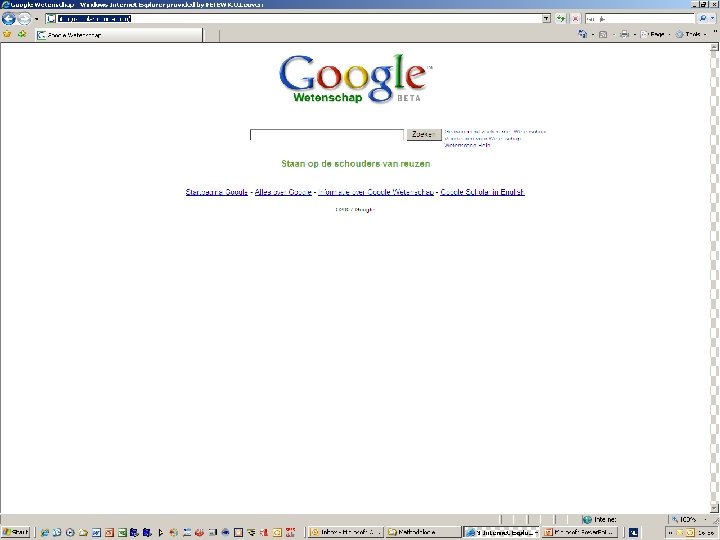Go back with the Back arrow button
Viewport: 720px width, 540px height.
pyautogui.click(x=9, y=19)
